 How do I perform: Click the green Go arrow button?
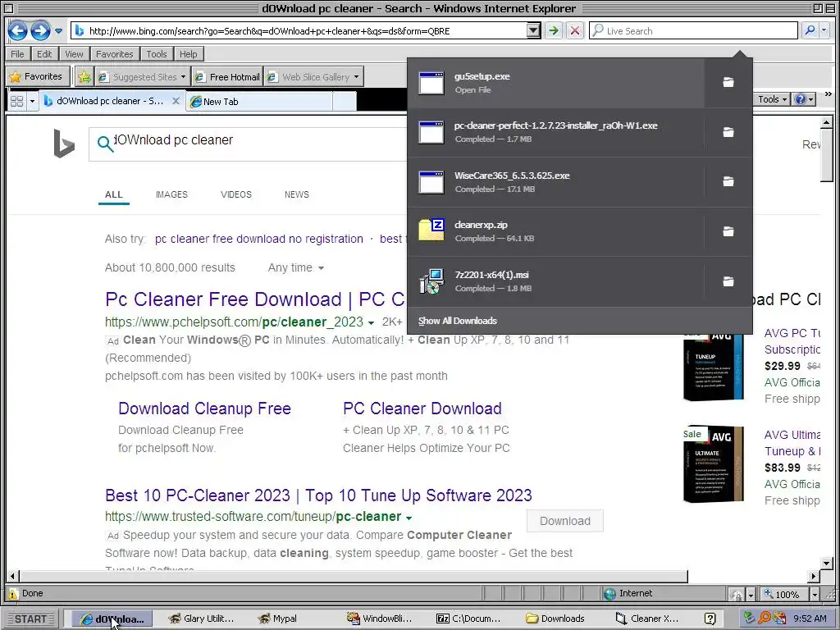click(554, 30)
